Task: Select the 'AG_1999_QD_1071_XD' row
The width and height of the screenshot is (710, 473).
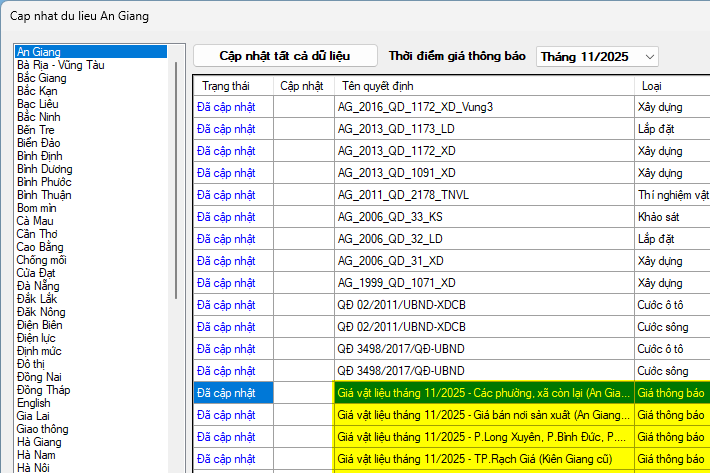Action: pyautogui.click(x=484, y=283)
